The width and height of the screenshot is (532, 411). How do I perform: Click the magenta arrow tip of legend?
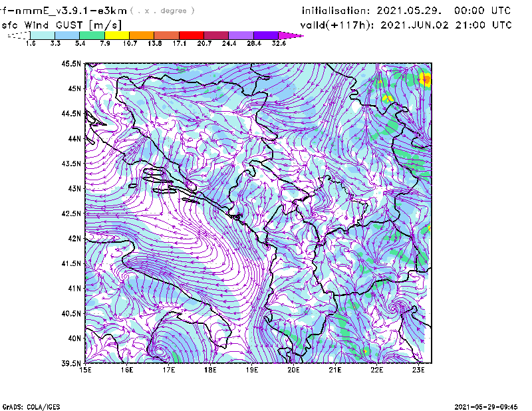(x=291, y=35)
